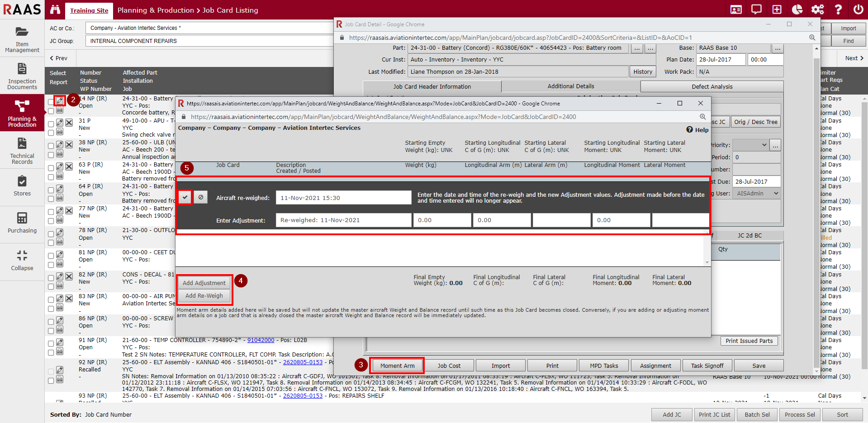This screenshot has height=423, width=868.
Task: Collapse the left sidebar menu
Action: pos(22,260)
